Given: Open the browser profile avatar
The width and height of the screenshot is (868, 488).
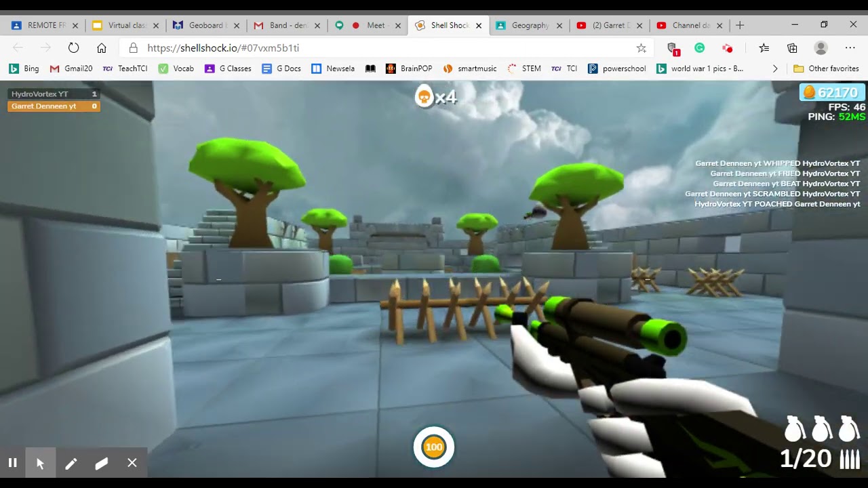Looking at the screenshot, I should click(821, 48).
